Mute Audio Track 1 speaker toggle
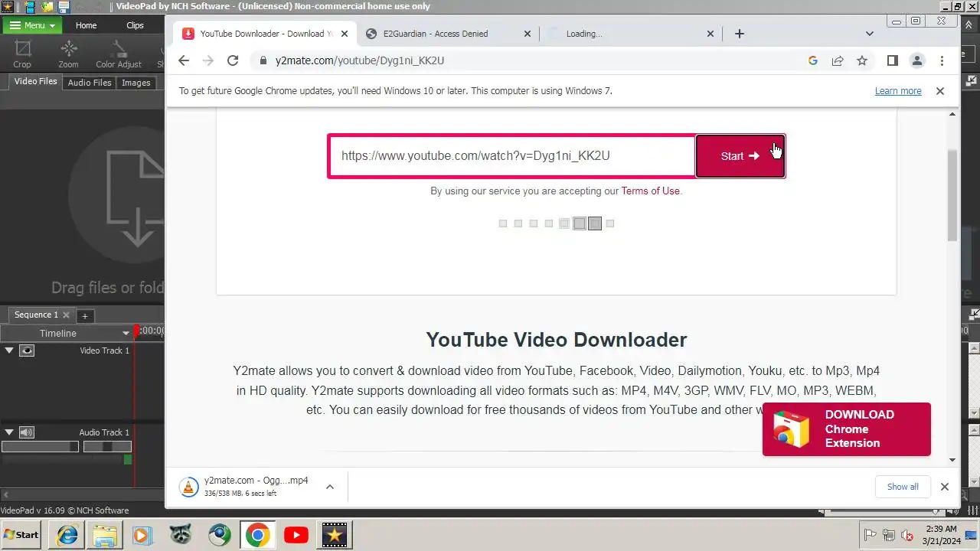 (x=27, y=432)
